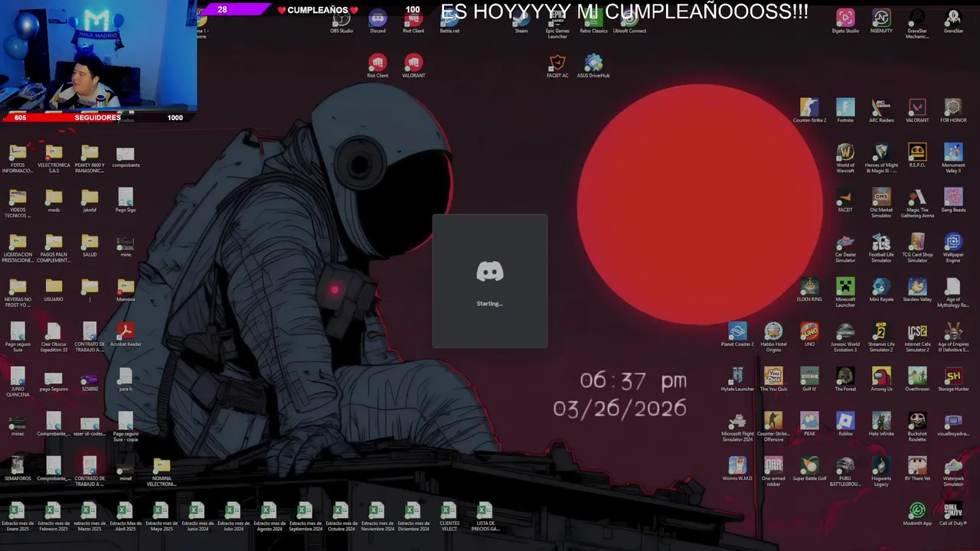
Task: Launch Ubisoft Connect
Action: click(x=629, y=21)
